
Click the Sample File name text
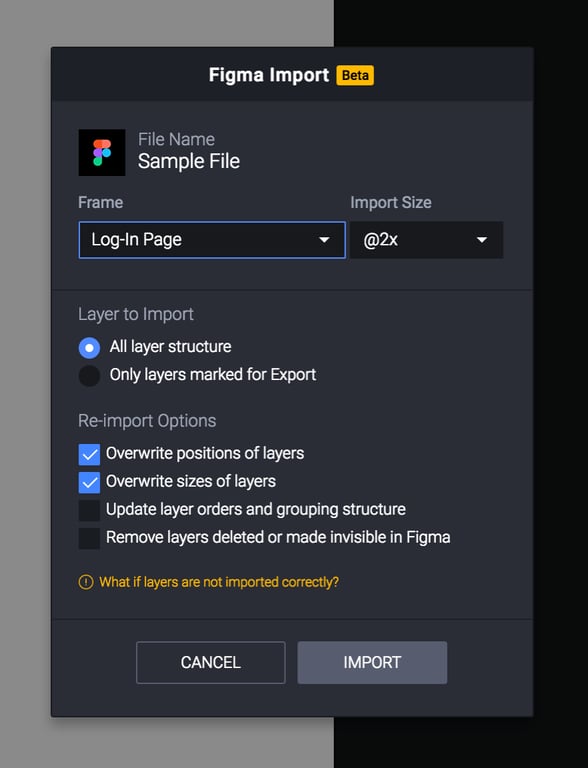[189, 161]
